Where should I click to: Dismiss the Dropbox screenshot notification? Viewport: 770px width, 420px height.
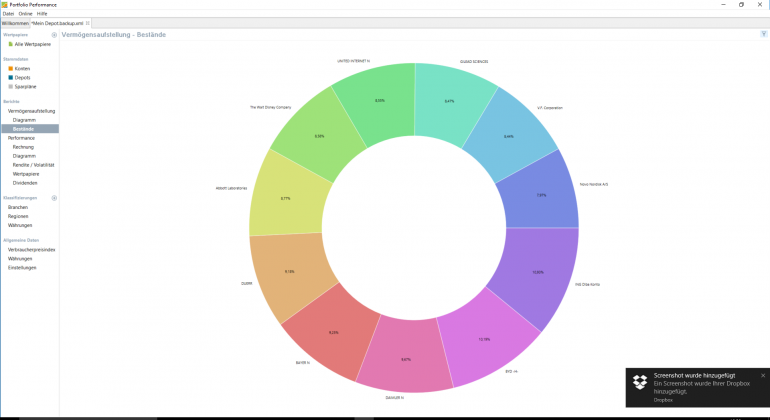click(763, 375)
